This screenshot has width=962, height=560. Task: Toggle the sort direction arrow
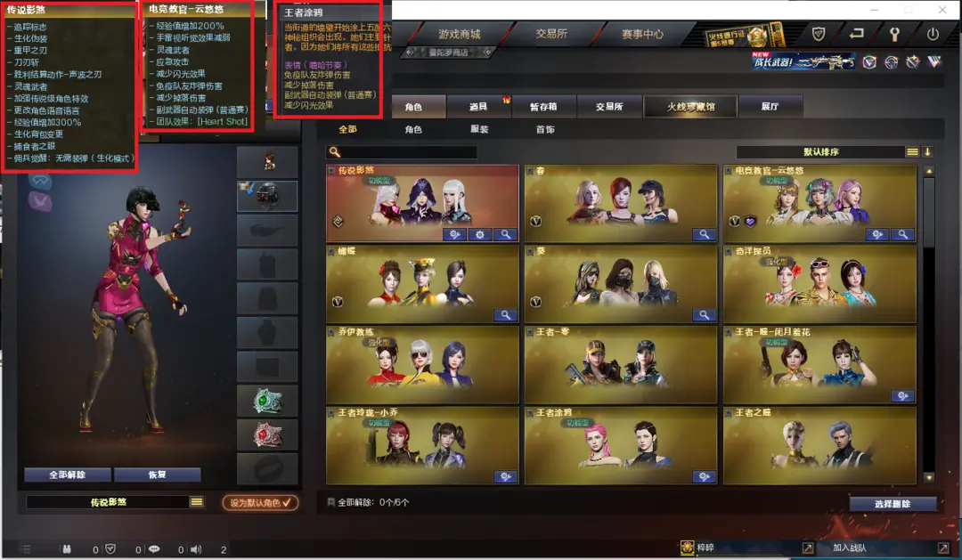pos(927,151)
